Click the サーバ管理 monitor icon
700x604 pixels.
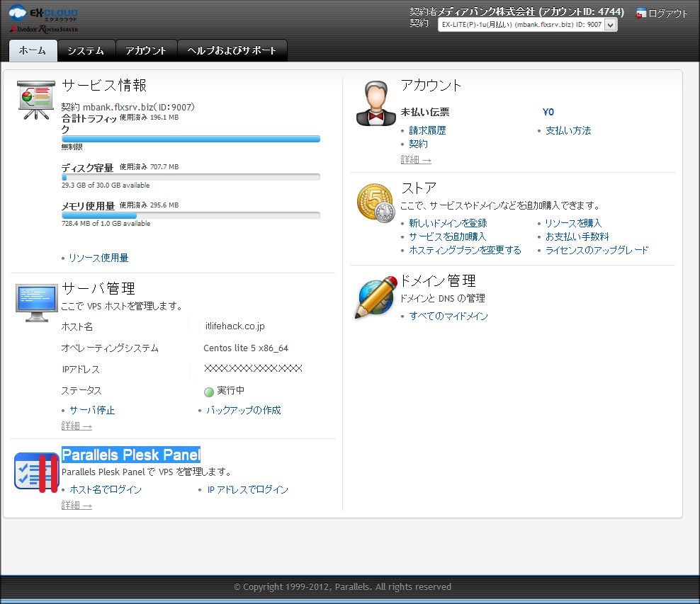[37, 302]
